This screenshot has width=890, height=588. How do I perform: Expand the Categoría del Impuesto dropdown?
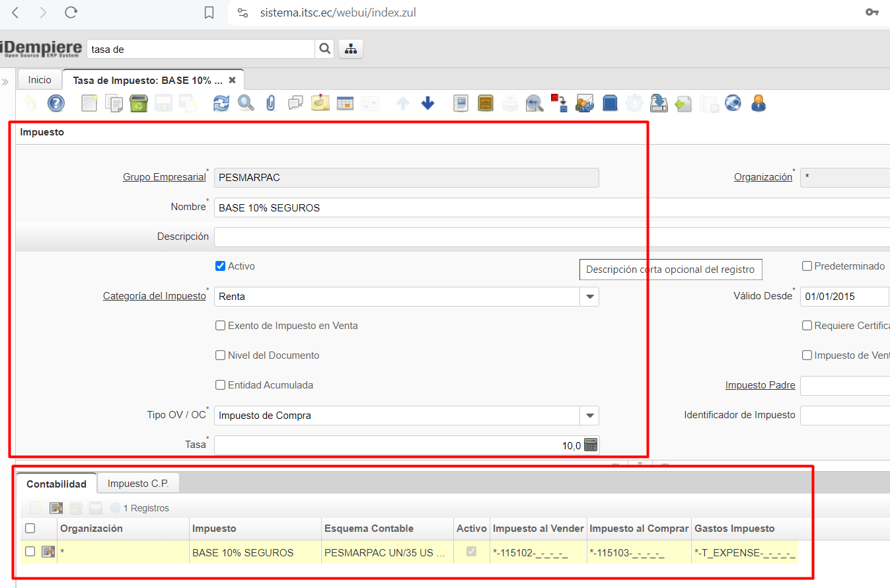589,297
